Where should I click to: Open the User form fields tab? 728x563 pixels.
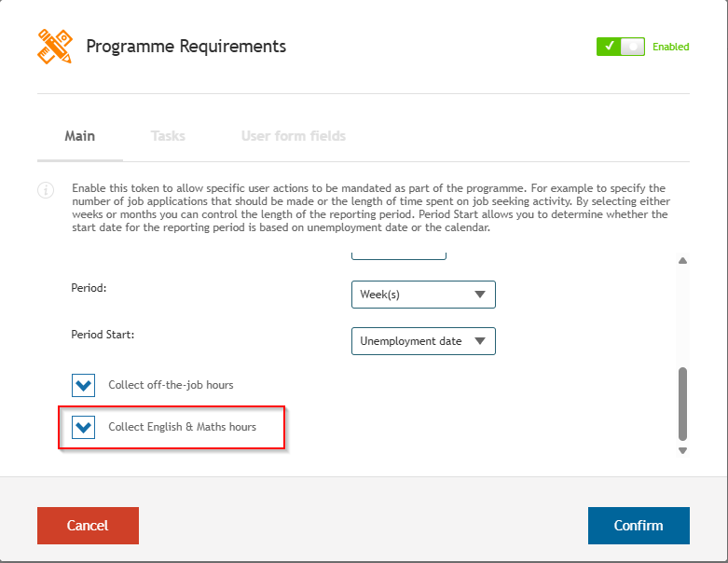tap(294, 136)
